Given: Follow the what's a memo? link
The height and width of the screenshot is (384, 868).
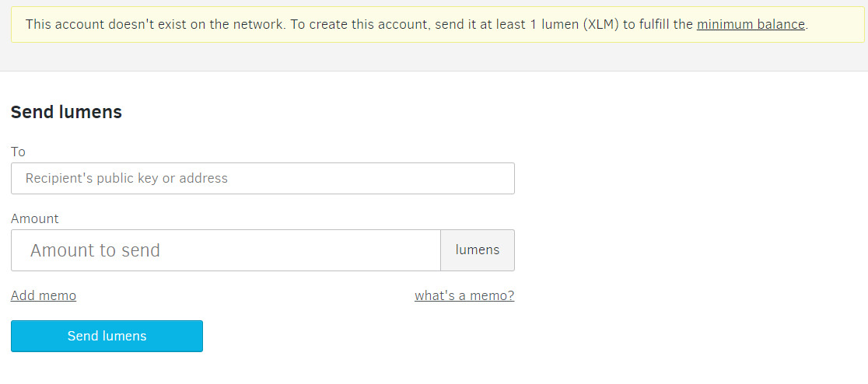Looking at the screenshot, I should click(x=464, y=295).
